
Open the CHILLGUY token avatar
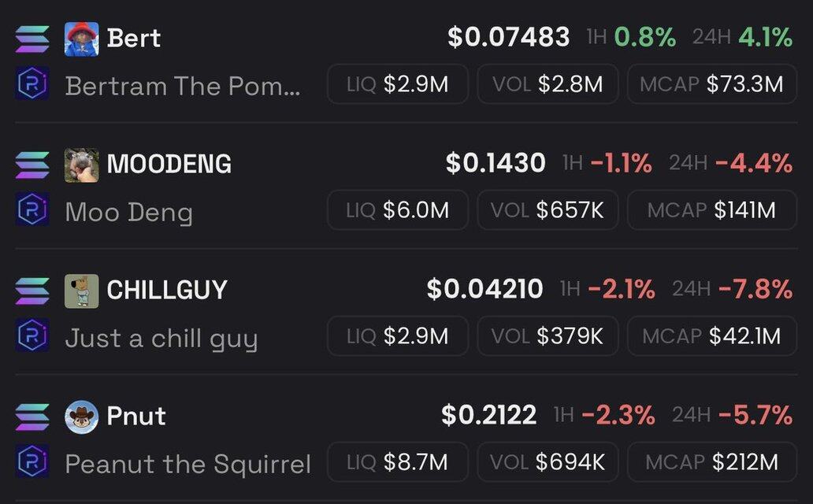click(x=81, y=291)
